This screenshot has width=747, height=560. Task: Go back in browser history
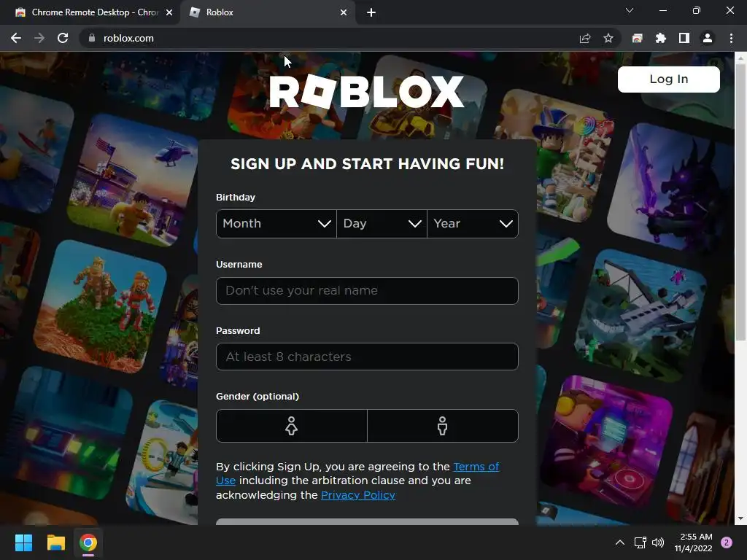click(16, 38)
